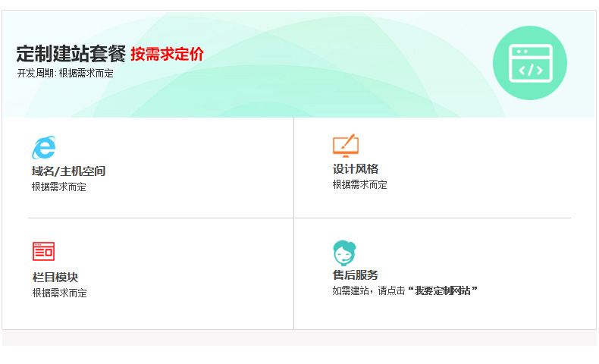Click 根据需求而定 under 域名/主机空间
This screenshot has width=599, height=364.
click(x=59, y=187)
